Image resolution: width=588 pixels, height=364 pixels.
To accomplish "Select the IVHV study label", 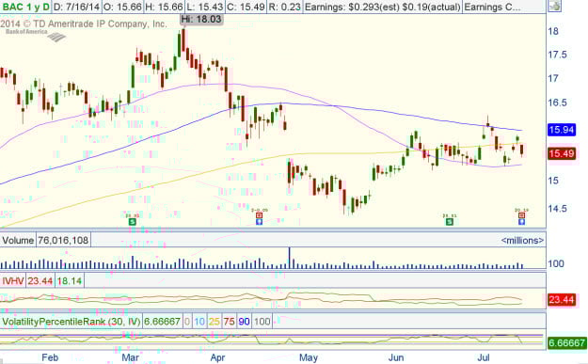I will (x=13, y=281).
